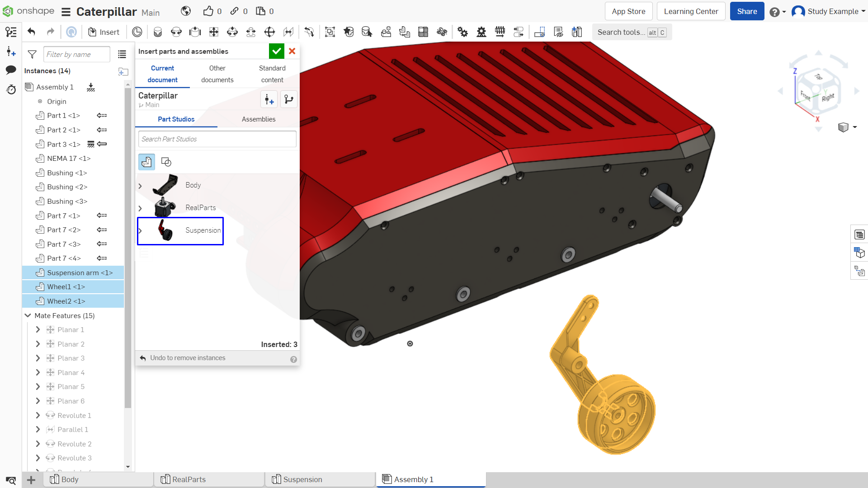The height and width of the screenshot is (488, 868).
Task: Open the clock-shaped tool in the toolbar
Action: coord(137,32)
